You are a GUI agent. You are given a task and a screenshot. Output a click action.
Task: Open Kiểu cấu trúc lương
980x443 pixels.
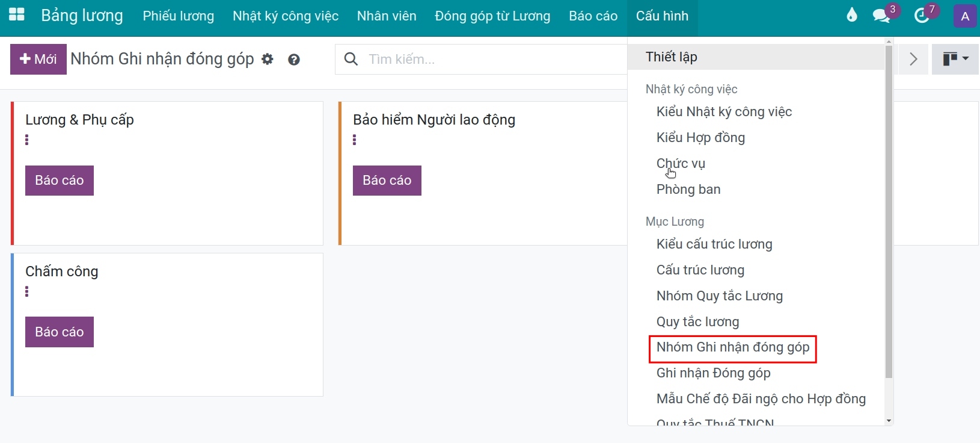pyautogui.click(x=714, y=244)
